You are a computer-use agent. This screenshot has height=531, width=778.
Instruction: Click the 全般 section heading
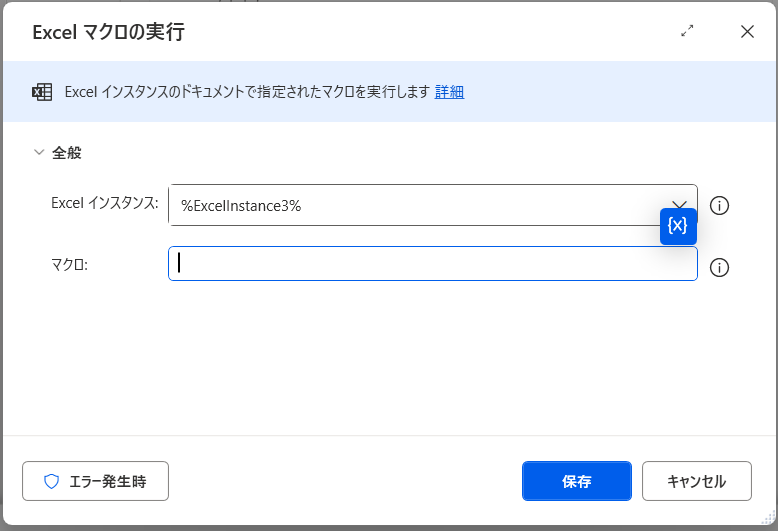pos(67,153)
